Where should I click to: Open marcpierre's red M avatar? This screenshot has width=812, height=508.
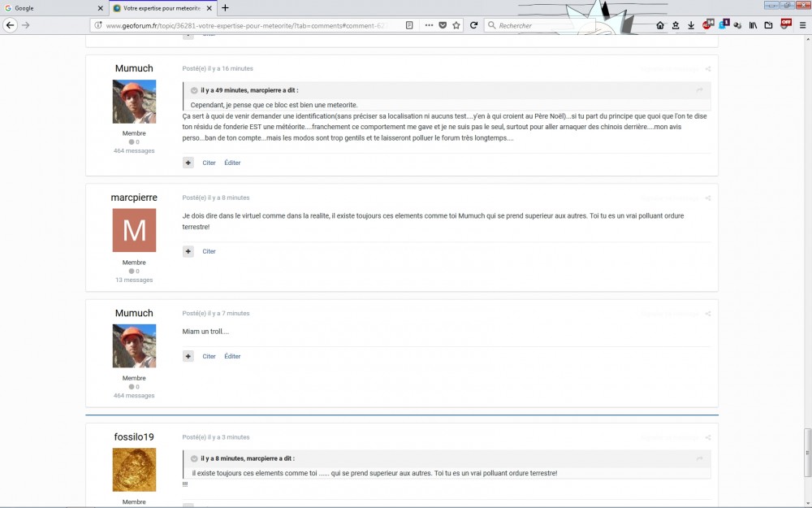[x=134, y=230]
